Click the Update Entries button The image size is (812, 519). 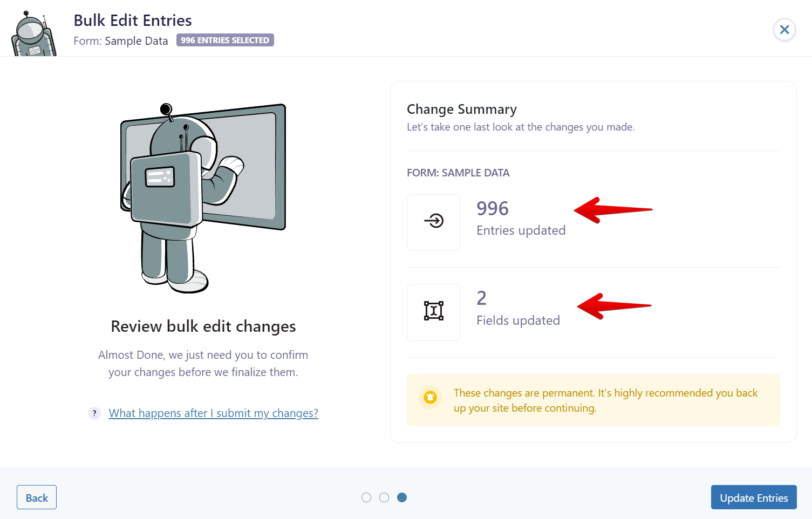(753, 497)
